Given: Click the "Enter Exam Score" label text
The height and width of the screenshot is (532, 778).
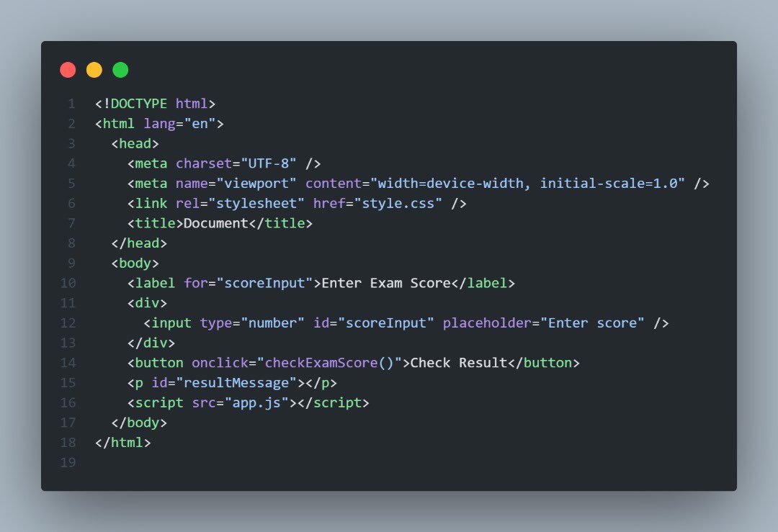Looking at the screenshot, I should click(x=386, y=283).
